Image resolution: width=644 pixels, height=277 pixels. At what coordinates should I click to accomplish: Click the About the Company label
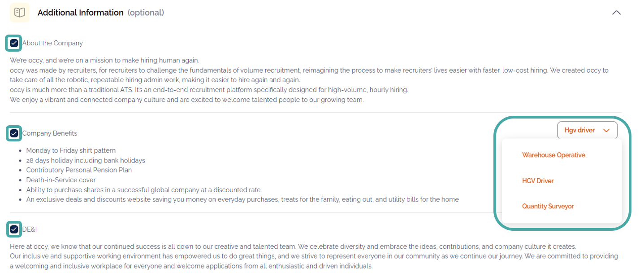point(52,43)
